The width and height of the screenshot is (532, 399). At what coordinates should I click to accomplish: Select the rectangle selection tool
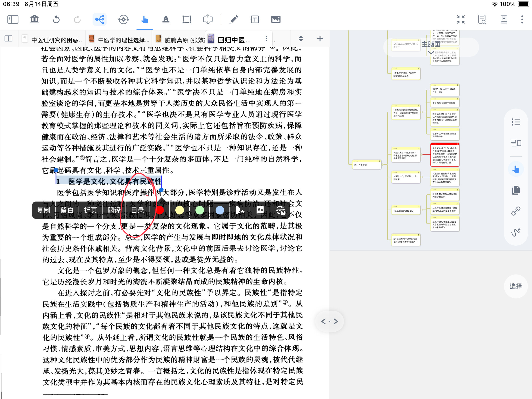[x=187, y=19]
